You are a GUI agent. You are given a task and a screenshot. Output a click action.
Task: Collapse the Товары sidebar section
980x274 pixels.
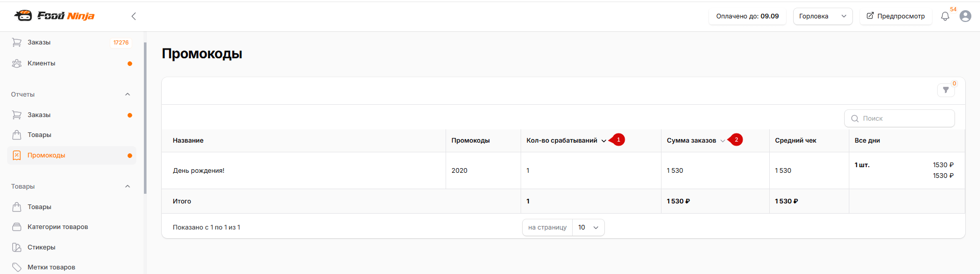pos(128,187)
